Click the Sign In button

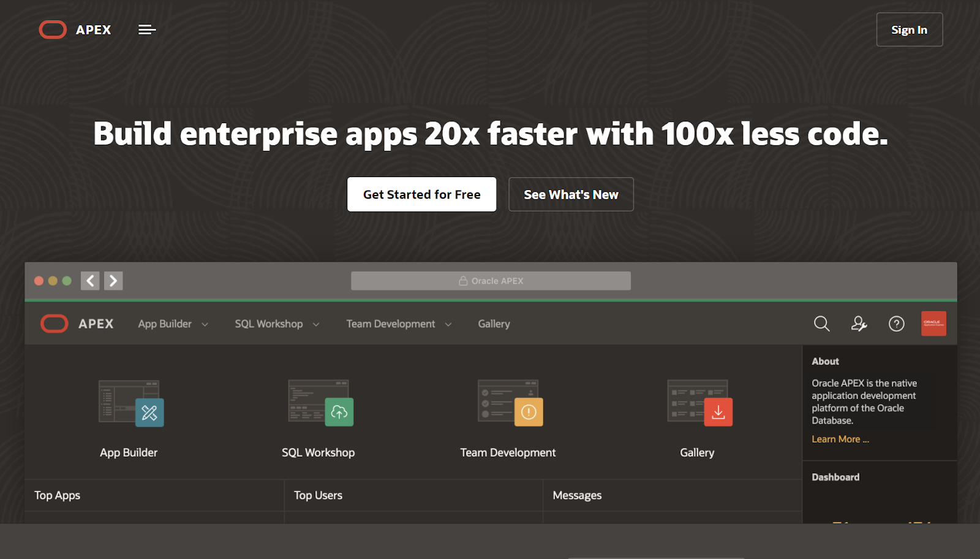point(910,29)
